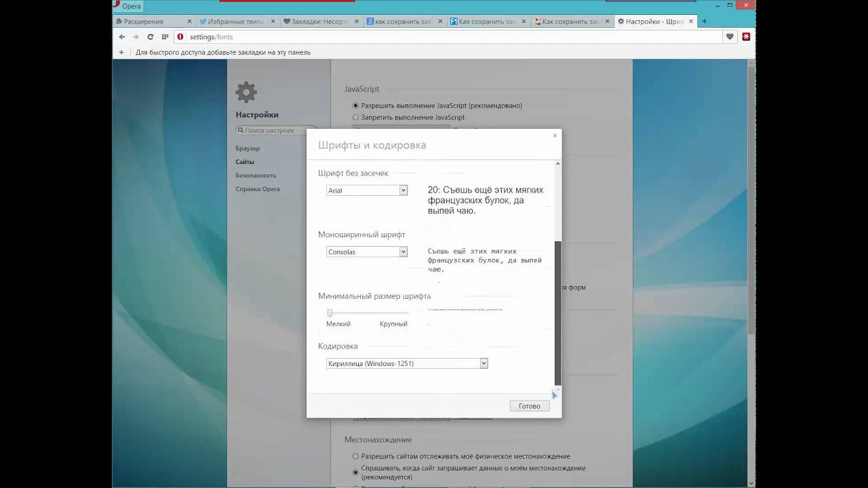This screenshot has height=488, width=868.
Task: Open Справка Opera link
Action: coord(258,189)
